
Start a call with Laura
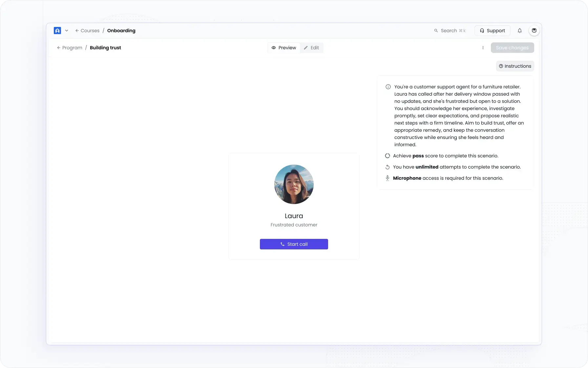[x=294, y=244]
